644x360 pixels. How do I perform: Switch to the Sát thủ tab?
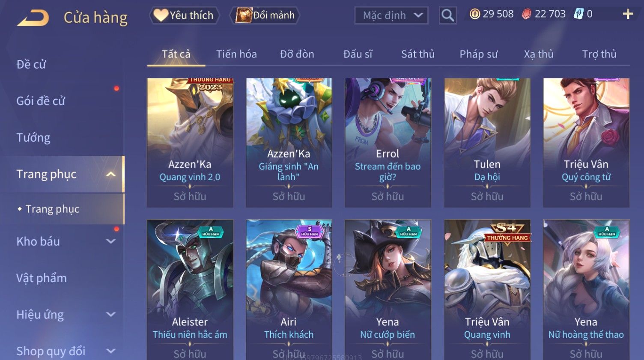tap(417, 54)
